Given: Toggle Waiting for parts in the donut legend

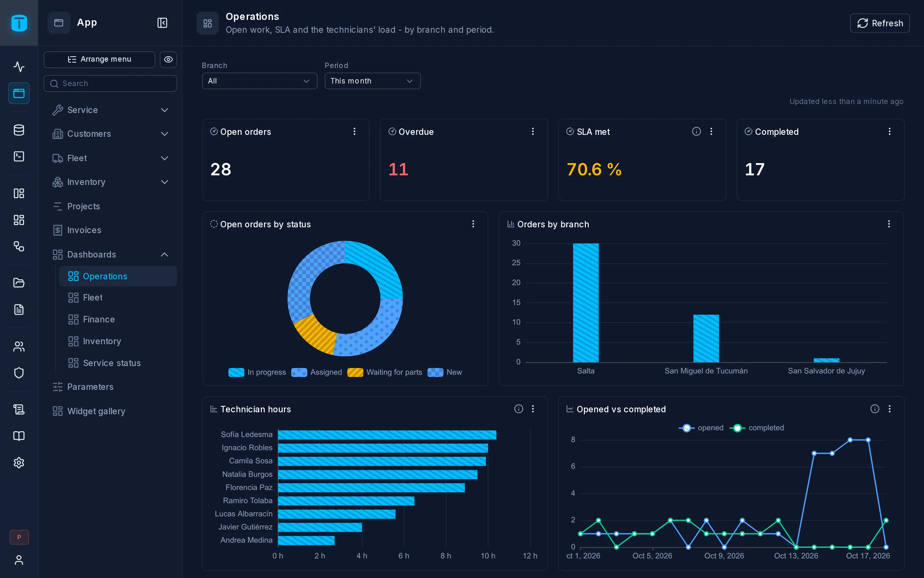Looking at the screenshot, I should point(384,372).
